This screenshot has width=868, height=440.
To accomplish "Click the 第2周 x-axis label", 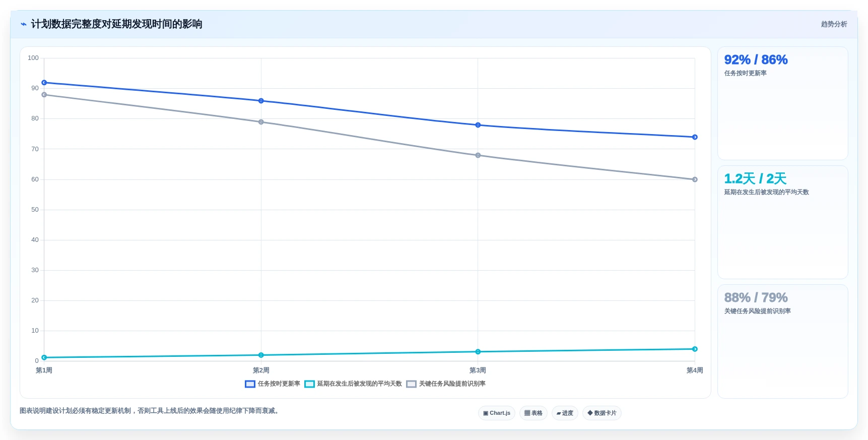I will [261, 370].
